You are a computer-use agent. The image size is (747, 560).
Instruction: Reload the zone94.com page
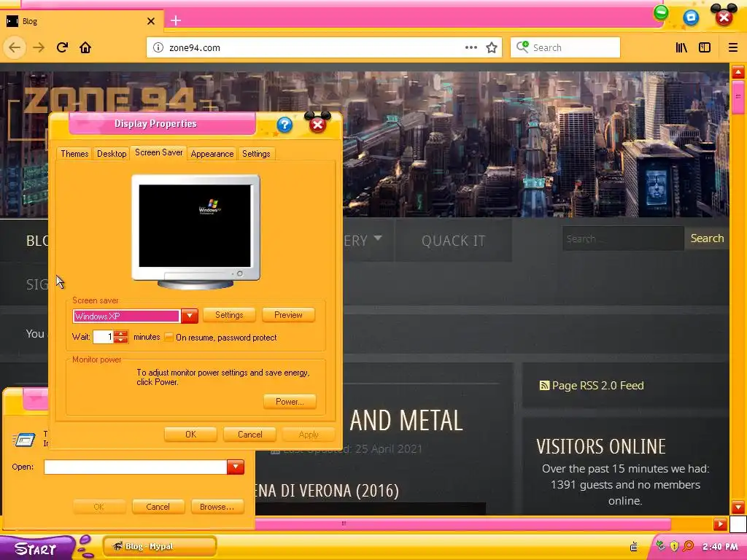tap(63, 47)
